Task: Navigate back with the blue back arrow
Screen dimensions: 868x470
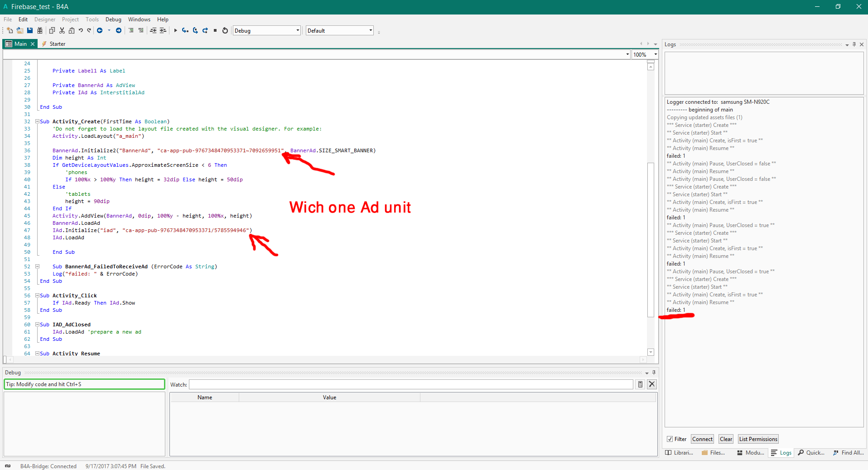Action: tap(100, 30)
